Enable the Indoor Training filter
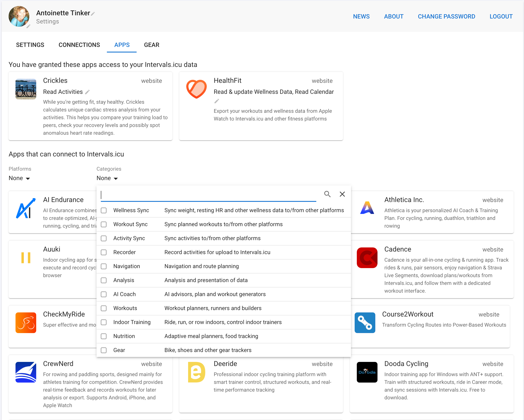 click(104, 322)
